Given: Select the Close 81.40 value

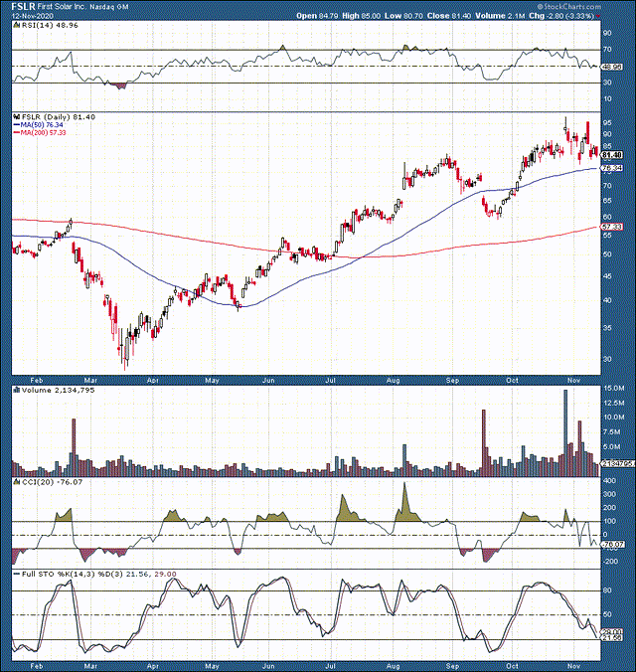Looking at the screenshot, I should 449,16.
